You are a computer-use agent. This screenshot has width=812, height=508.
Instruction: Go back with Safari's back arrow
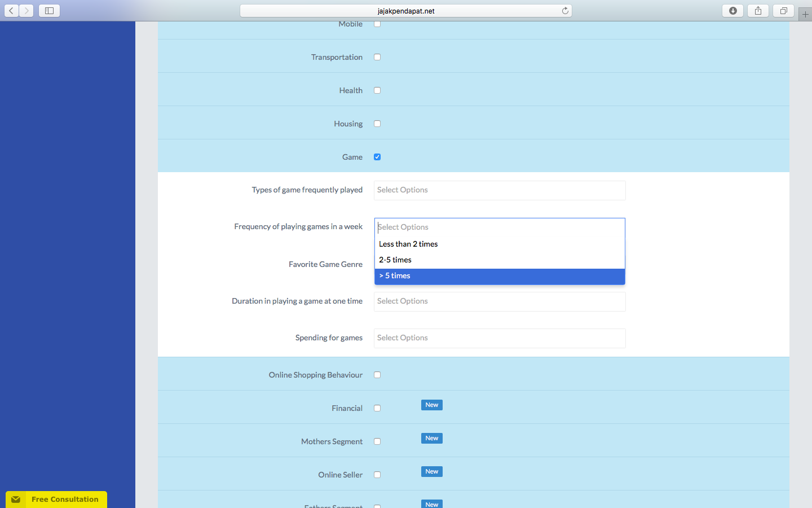point(11,11)
